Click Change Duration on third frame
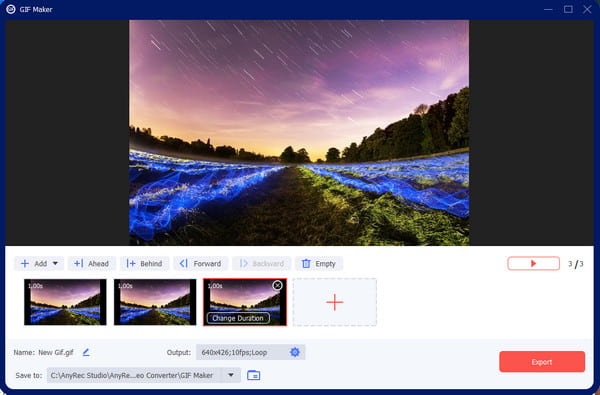The width and height of the screenshot is (600, 395). click(x=238, y=318)
